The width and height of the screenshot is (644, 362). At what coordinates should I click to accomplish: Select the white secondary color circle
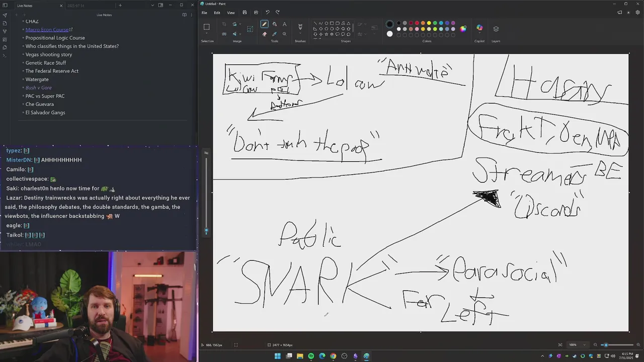[389, 34]
